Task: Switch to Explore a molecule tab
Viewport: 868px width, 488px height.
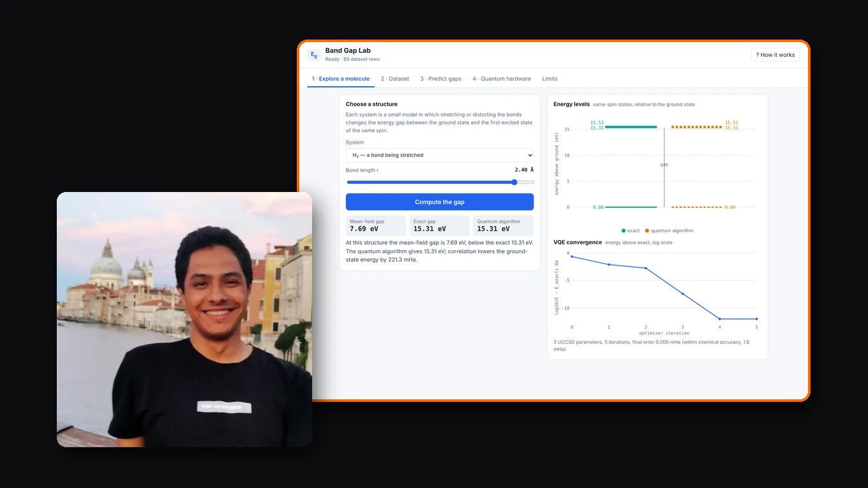Action: [x=341, y=78]
